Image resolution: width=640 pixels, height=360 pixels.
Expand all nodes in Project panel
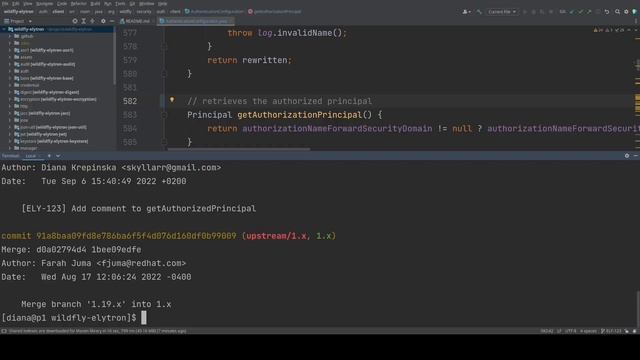tap(84, 21)
